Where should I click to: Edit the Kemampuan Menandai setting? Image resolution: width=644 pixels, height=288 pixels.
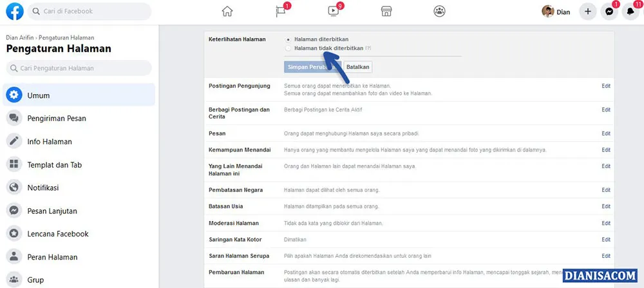tap(606, 150)
